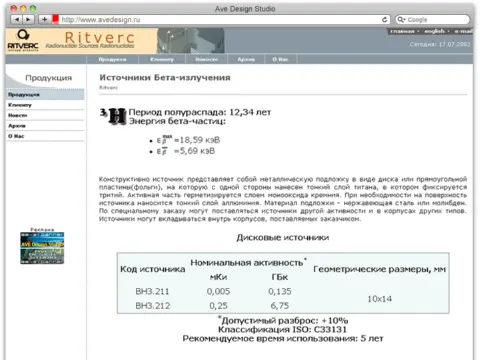Screen dimensions: 480x360
Task: Open О Нас in the top navigation bar
Action: tap(280, 59)
